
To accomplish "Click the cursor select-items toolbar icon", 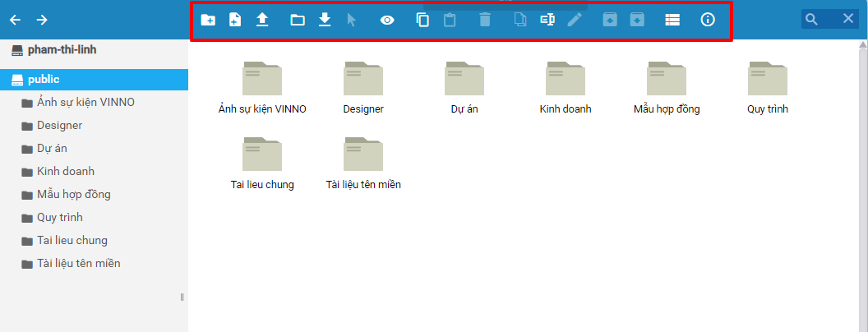I will coord(352,20).
